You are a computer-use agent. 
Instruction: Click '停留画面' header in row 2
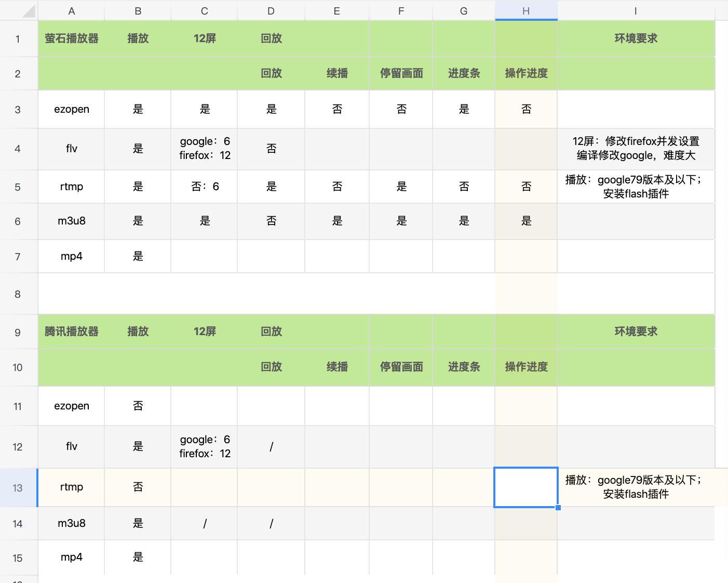coord(401,73)
